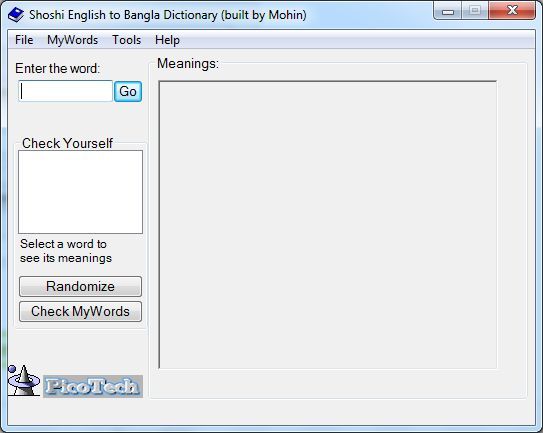Click the "Select a word to see its meanings" hint

[x=66, y=251]
